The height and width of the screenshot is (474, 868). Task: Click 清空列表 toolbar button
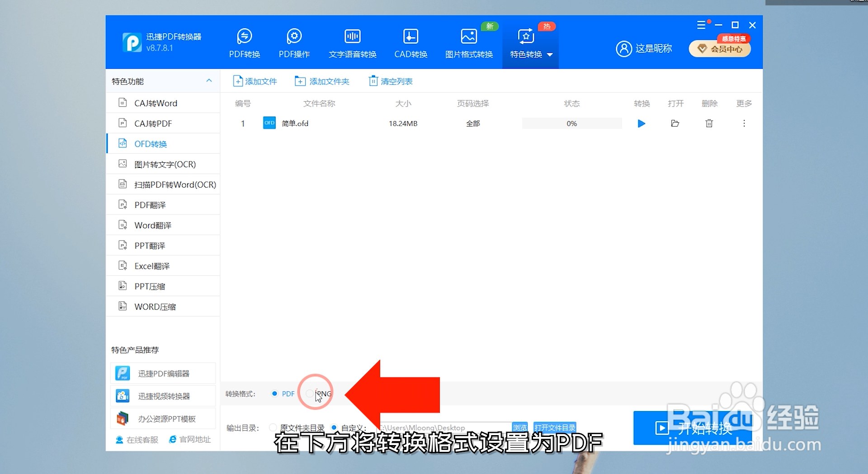(391, 81)
